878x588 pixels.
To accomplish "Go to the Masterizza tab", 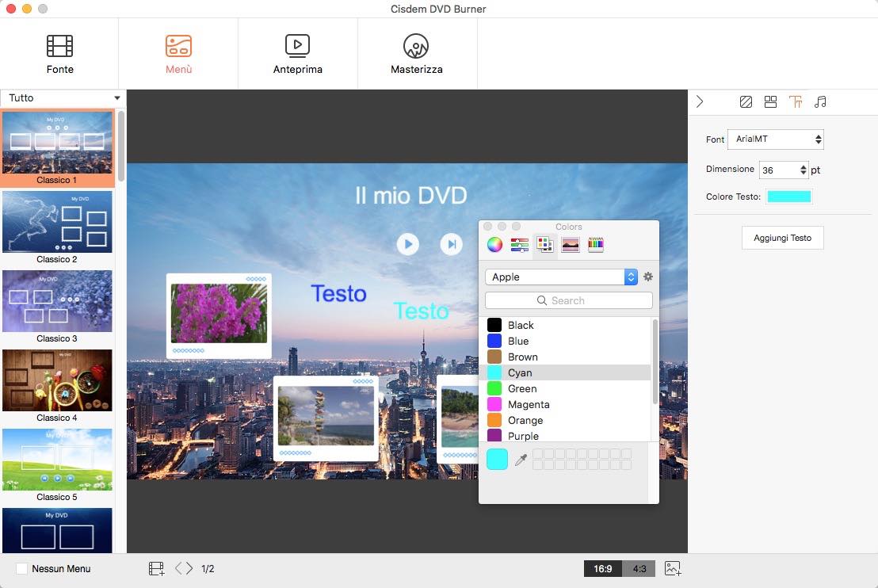I will pyautogui.click(x=417, y=54).
